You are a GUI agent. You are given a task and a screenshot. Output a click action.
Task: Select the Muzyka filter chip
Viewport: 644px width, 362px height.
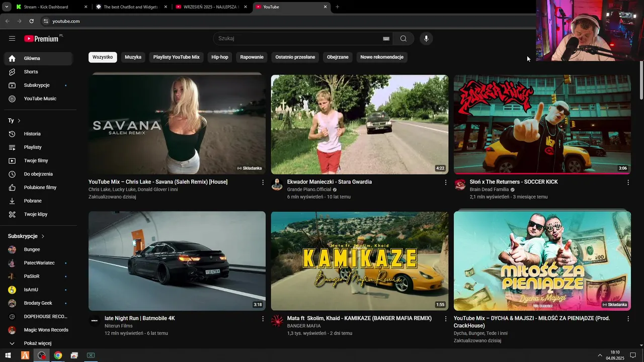[133, 57]
